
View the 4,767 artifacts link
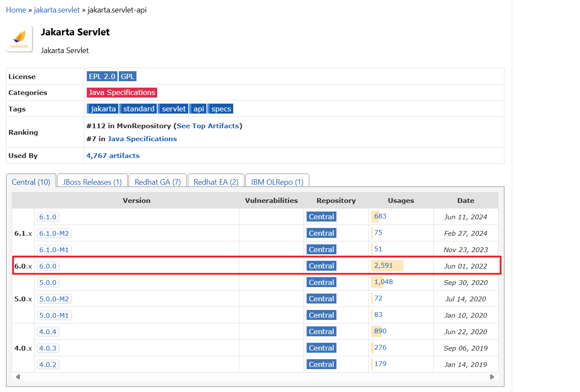(x=113, y=156)
